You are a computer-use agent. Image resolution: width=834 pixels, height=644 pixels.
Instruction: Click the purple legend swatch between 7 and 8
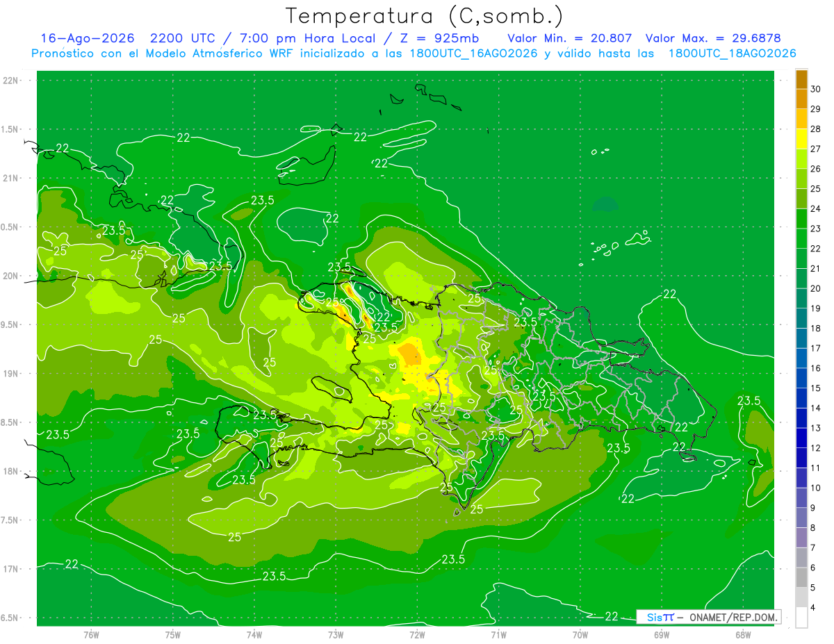tap(801, 538)
